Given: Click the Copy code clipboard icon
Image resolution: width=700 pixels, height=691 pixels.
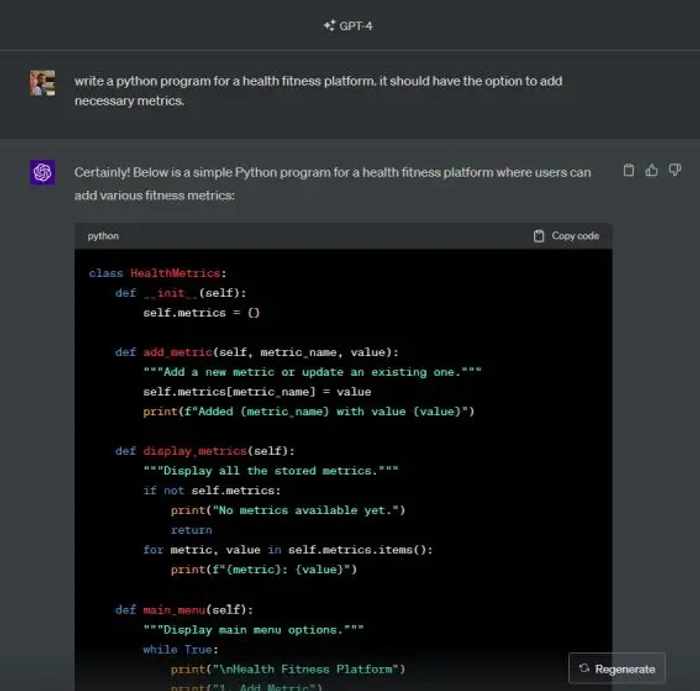Looking at the screenshot, I should coord(539,236).
